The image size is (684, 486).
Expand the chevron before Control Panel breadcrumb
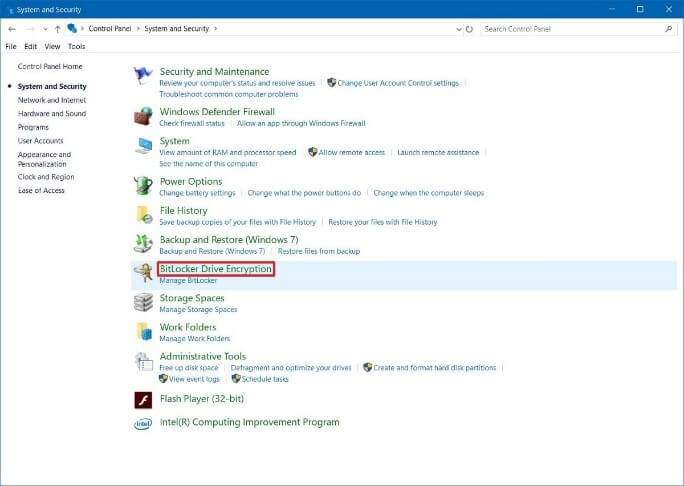(82, 29)
